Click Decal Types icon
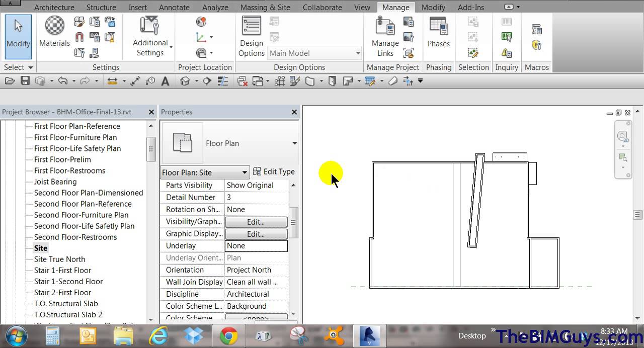The height and width of the screenshot is (348, 644). coord(409,37)
